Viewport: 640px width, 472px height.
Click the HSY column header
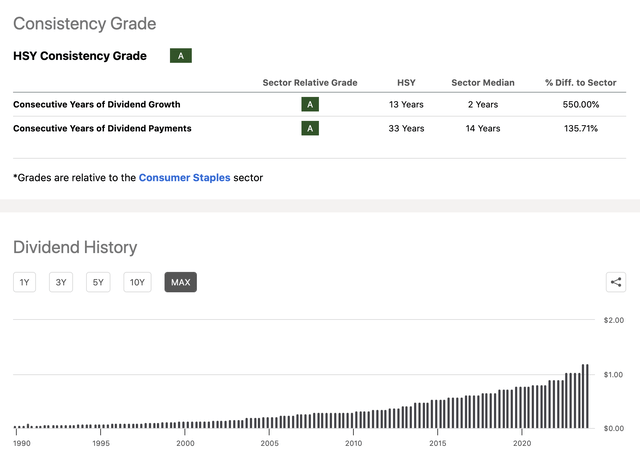point(406,81)
